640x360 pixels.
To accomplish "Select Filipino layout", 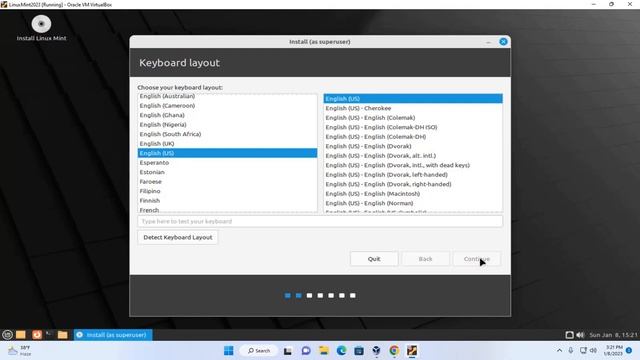I will (x=227, y=191).
